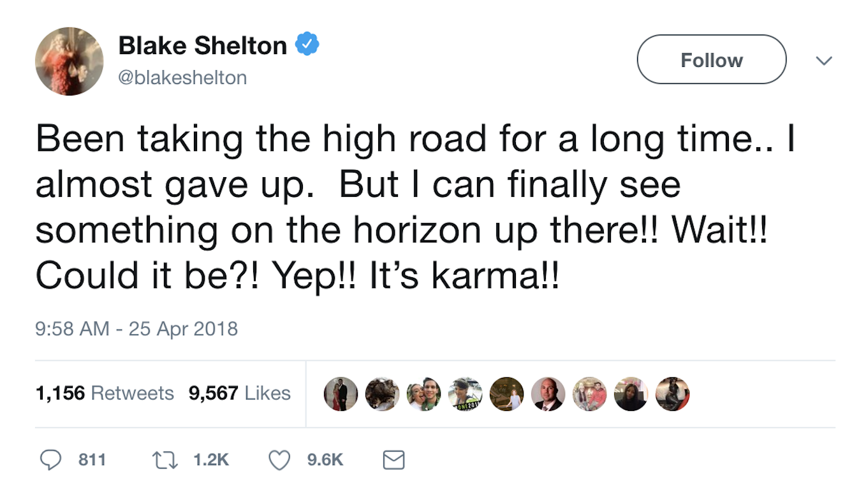Click the heart icon to like the tweet
The image size is (852, 504).
pos(279,459)
